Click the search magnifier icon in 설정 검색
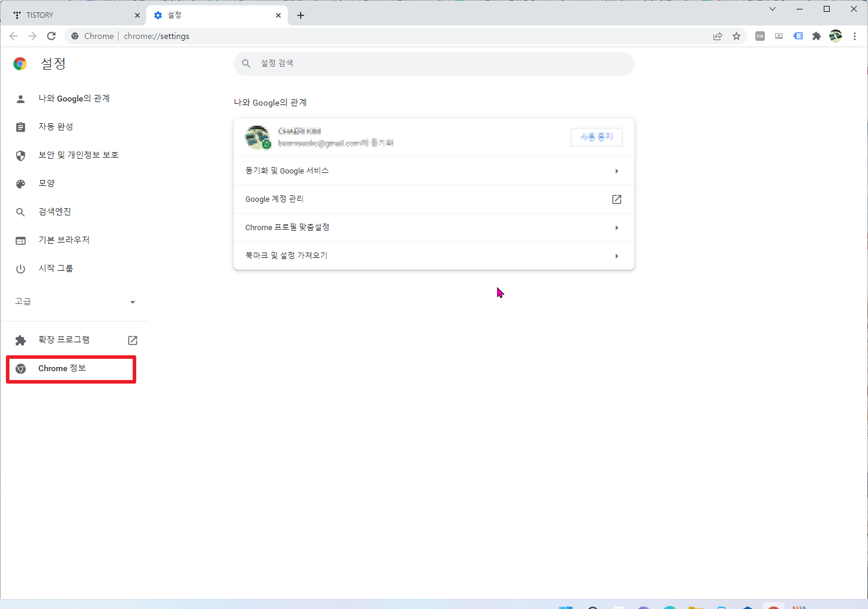Image resolution: width=868 pixels, height=609 pixels. click(246, 64)
